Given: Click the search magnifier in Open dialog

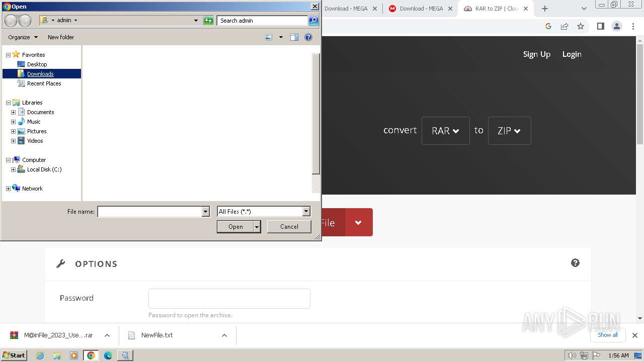Looking at the screenshot, I should point(313,21).
